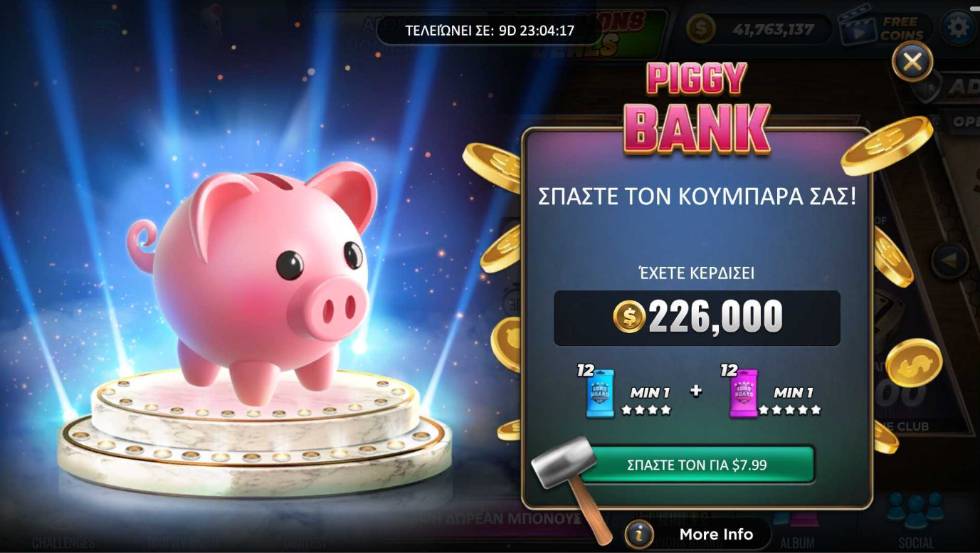The width and height of the screenshot is (980, 553).
Task: Click the countdown timer banner
Action: pos(490,31)
